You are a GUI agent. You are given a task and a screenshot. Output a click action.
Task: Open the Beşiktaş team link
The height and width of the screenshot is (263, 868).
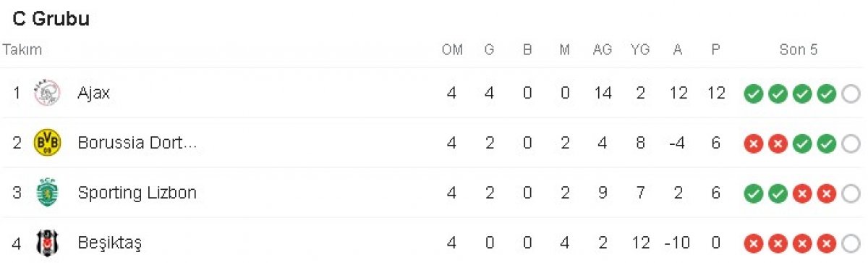(x=109, y=243)
